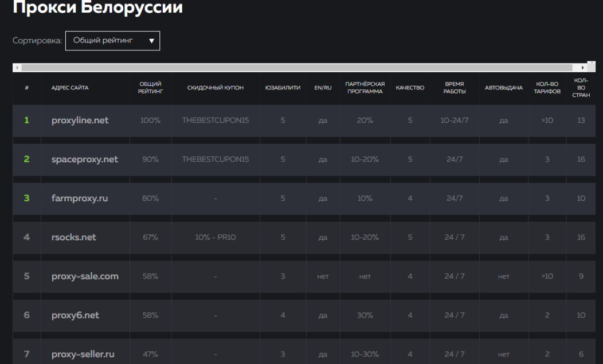Image resolution: width=603 pixels, height=364 pixels.
Task: Select the 10% - PR10 coupon for rsocks.net
Action: point(216,237)
